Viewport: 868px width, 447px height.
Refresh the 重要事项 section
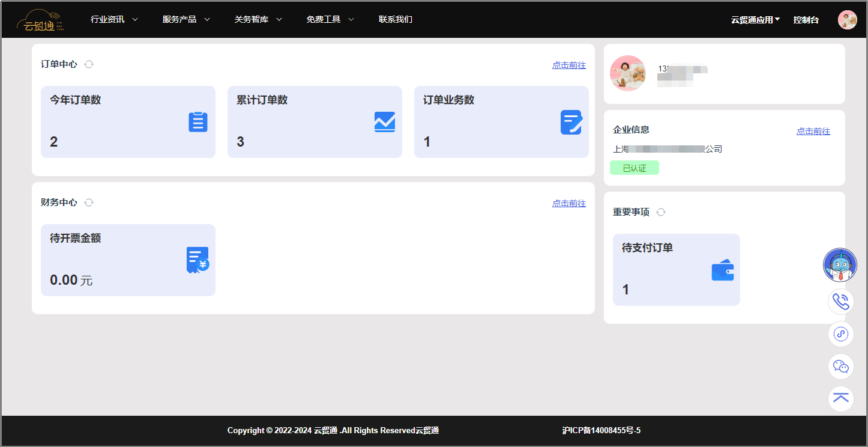click(661, 212)
